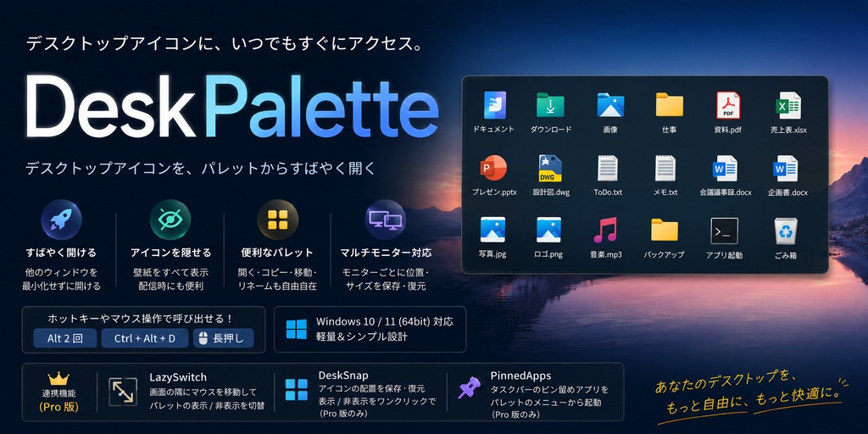Image resolution: width=868 pixels, height=434 pixels.
Task: Click the crown 連携機能 Pro icon
Action: pyautogui.click(x=58, y=379)
